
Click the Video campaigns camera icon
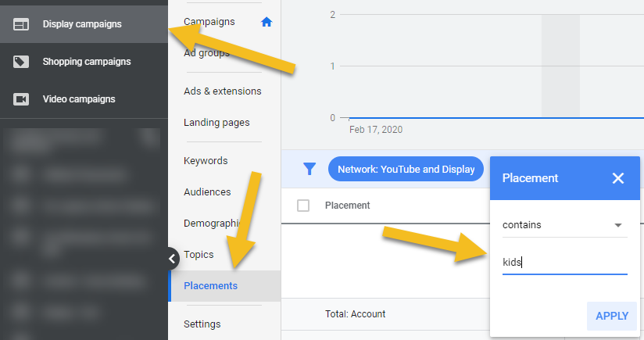(x=21, y=99)
